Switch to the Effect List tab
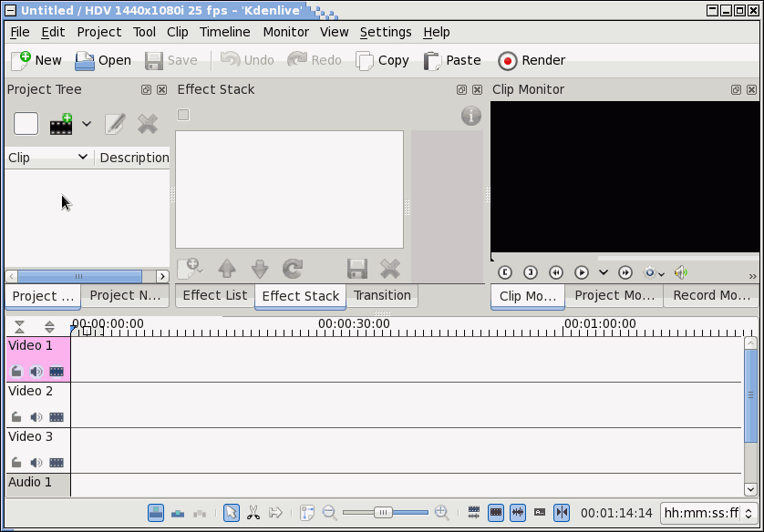This screenshot has width=764, height=532. (x=215, y=295)
